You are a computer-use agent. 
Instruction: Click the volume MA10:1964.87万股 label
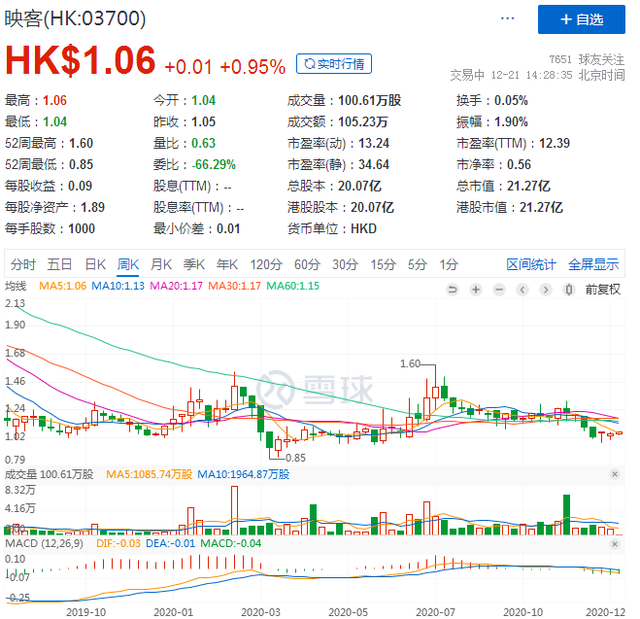(x=243, y=474)
